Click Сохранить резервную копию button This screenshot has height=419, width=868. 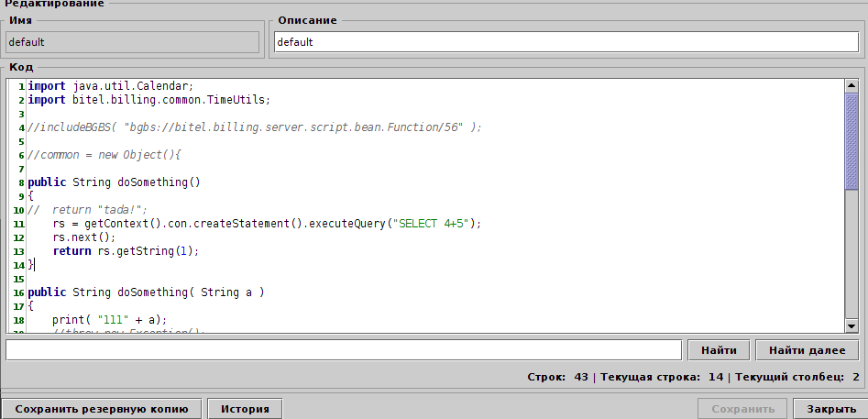click(102, 409)
